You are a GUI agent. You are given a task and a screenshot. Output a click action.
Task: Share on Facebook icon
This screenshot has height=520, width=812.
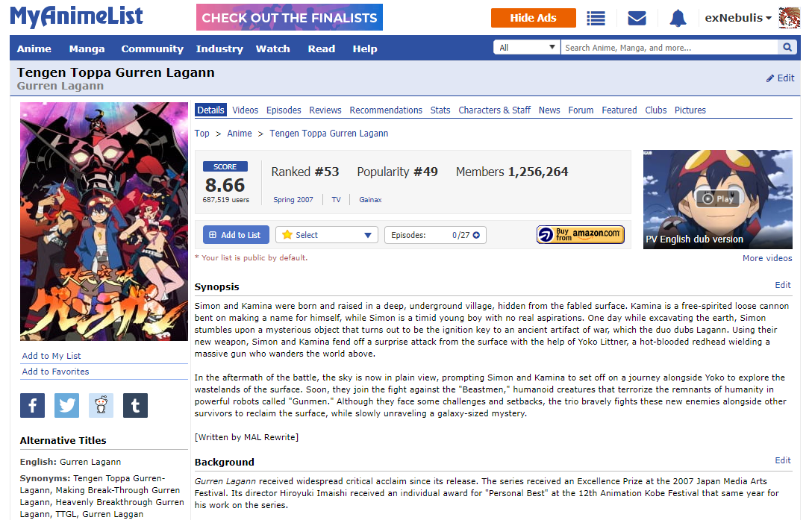click(32, 405)
